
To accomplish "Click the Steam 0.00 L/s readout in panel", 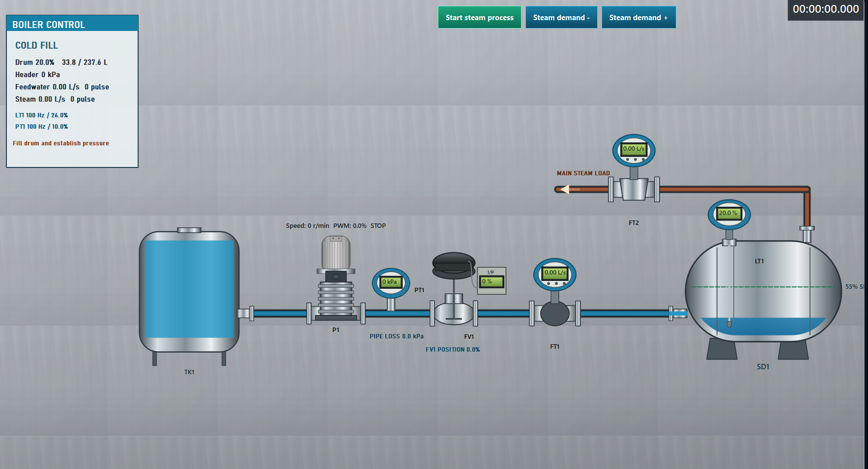I will click(x=55, y=99).
